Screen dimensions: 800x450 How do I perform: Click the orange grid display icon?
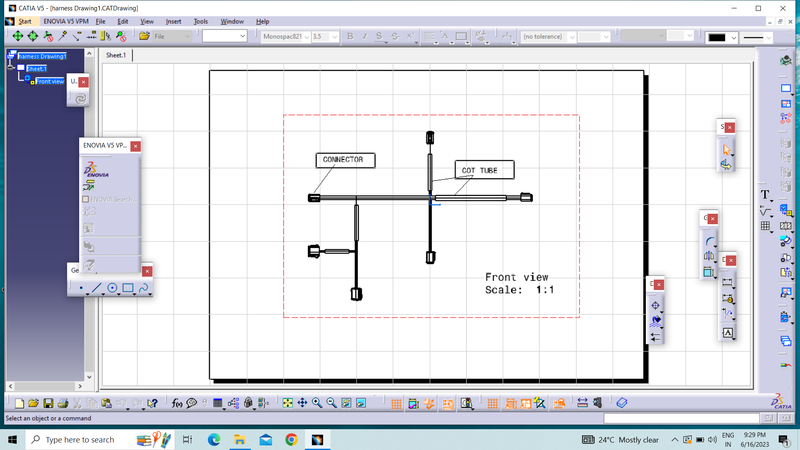[x=396, y=404]
